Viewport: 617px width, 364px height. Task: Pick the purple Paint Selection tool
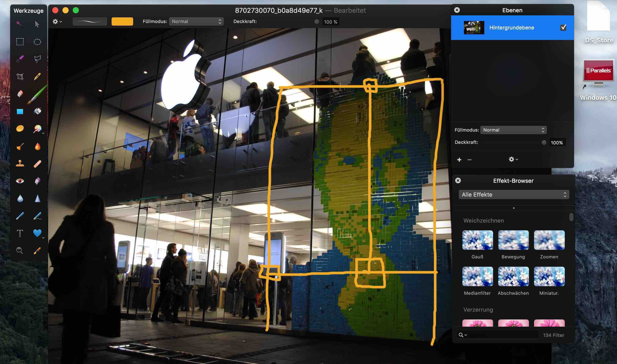click(20, 59)
